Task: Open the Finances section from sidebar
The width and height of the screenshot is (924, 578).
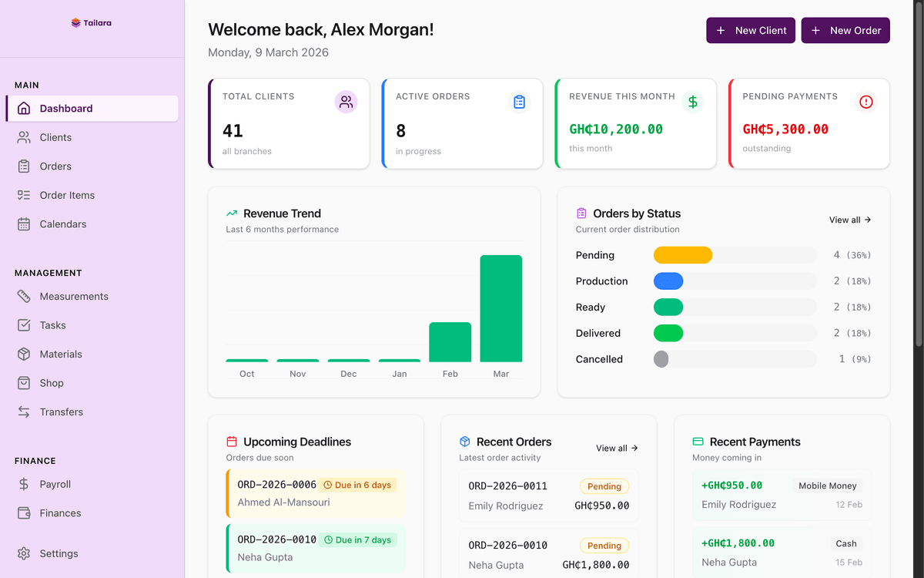Action: coord(61,512)
